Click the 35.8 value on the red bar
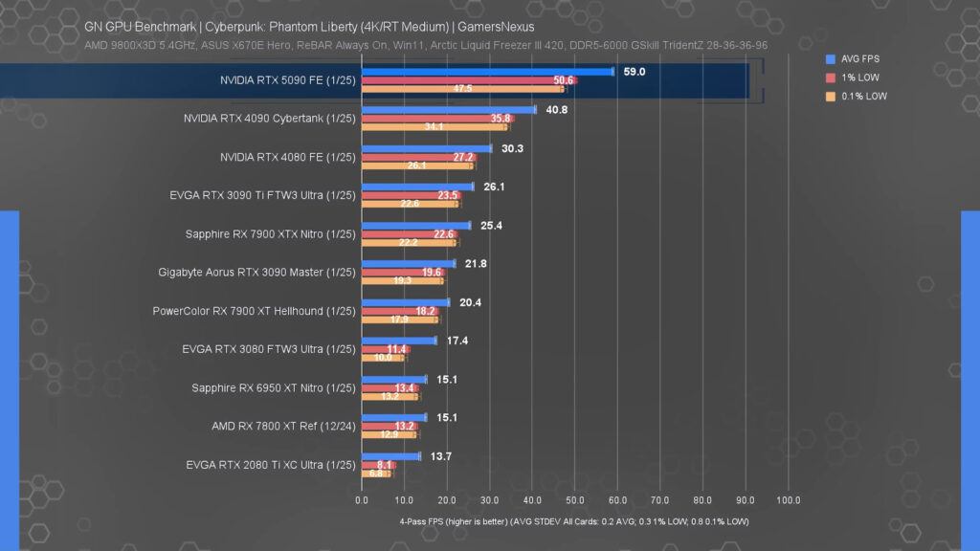This screenshot has height=551, width=980. pyautogui.click(x=500, y=119)
